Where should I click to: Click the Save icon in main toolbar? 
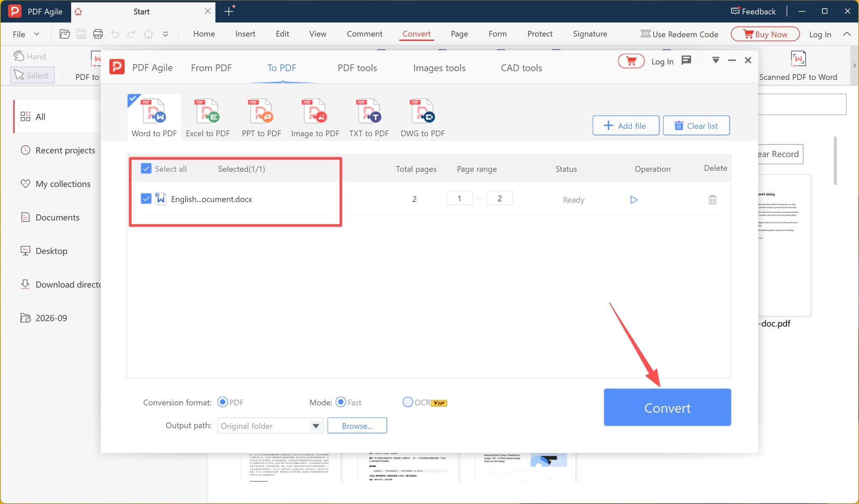81,34
